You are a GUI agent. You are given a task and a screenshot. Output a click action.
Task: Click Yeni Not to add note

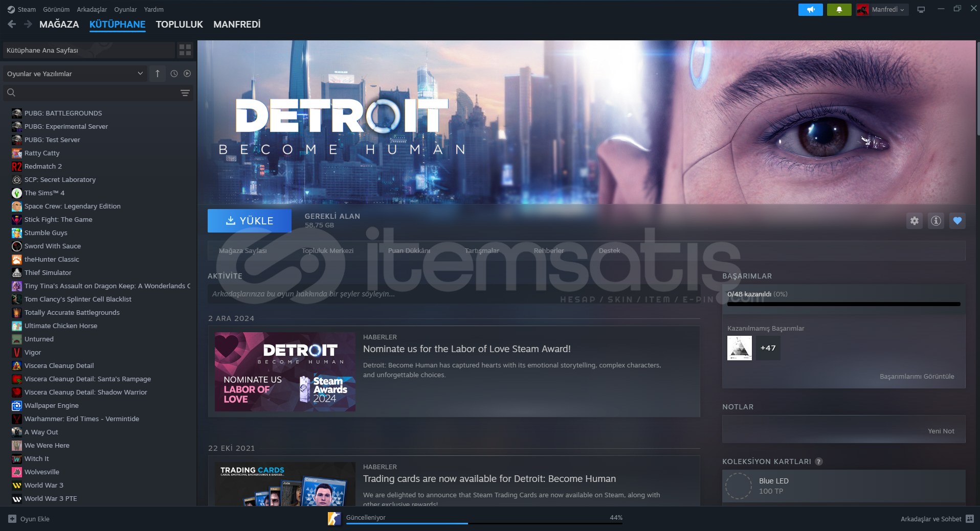(x=941, y=431)
